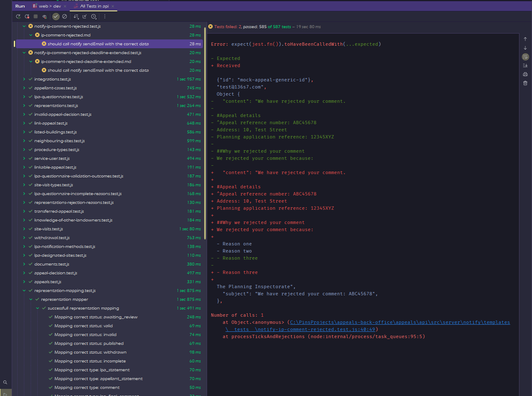Open the test history clock icon
The width and height of the screenshot is (532, 396).
tap(93, 16)
